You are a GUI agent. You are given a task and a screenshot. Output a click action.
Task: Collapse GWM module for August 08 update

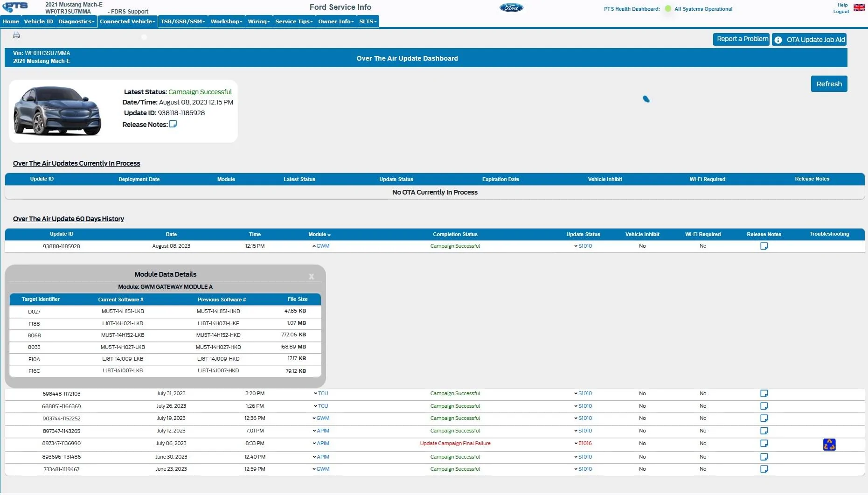pyautogui.click(x=321, y=246)
